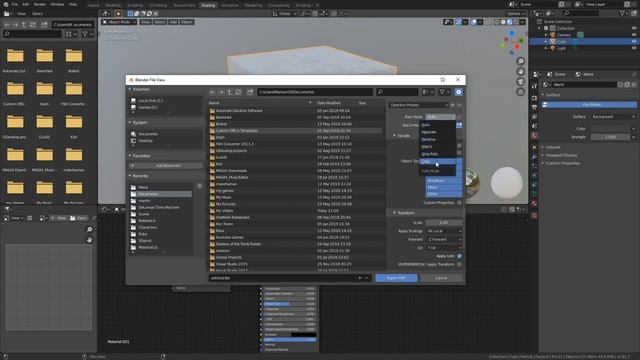Create new folder in file dialog
The width and height of the screenshot is (640, 360).
(x=250, y=92)
